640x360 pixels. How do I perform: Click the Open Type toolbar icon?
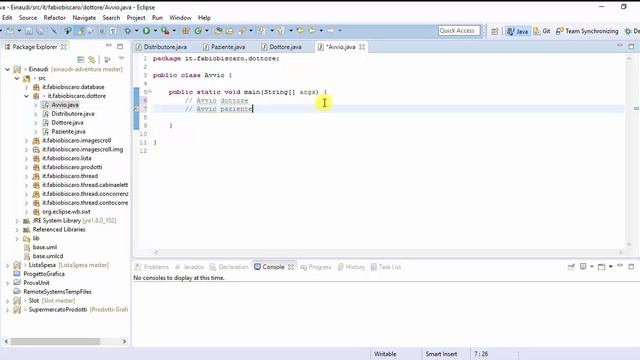(218, 31)
